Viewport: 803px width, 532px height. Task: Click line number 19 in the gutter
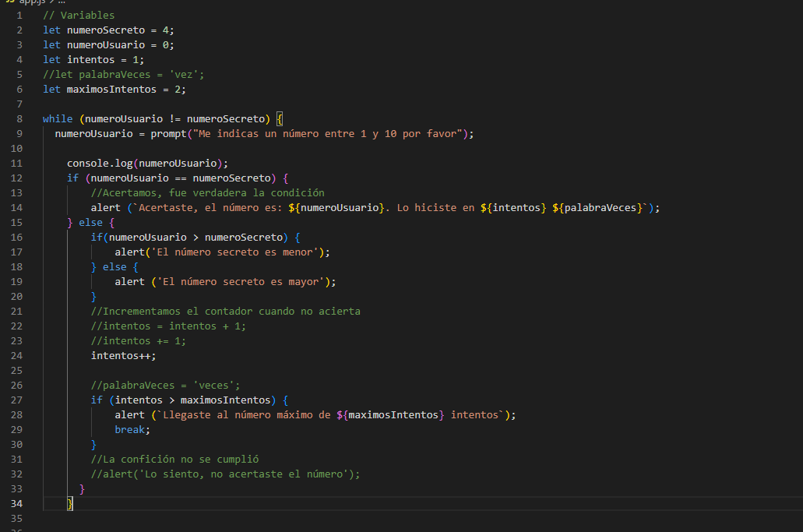pyautogui.click(x=16, y=282)
